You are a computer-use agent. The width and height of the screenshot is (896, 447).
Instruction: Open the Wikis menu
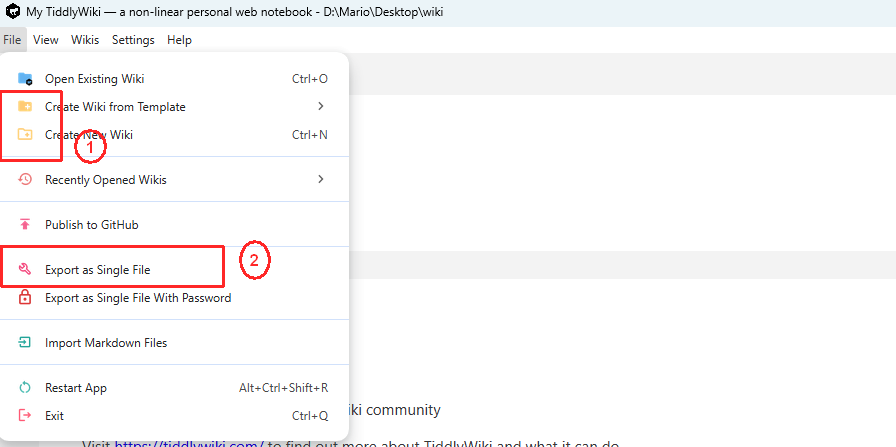click(85, 40)
